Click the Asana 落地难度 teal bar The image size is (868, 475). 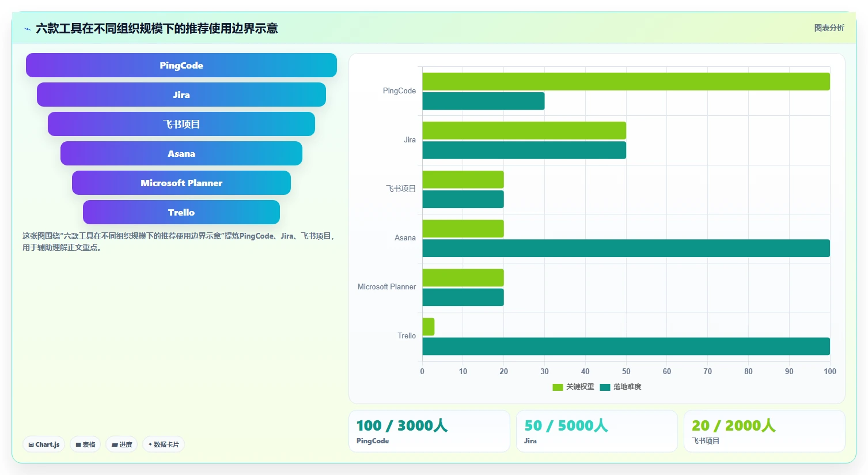coord(626,248)
